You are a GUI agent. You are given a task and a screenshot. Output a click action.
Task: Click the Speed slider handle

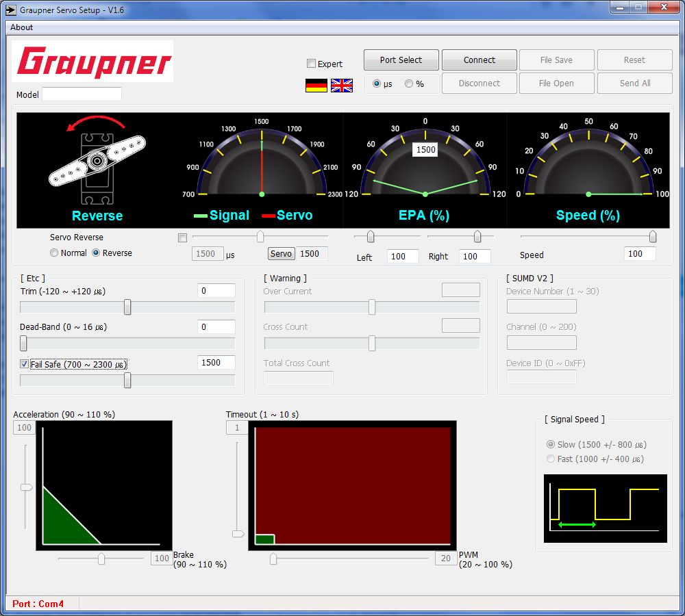tap(653, 237)
